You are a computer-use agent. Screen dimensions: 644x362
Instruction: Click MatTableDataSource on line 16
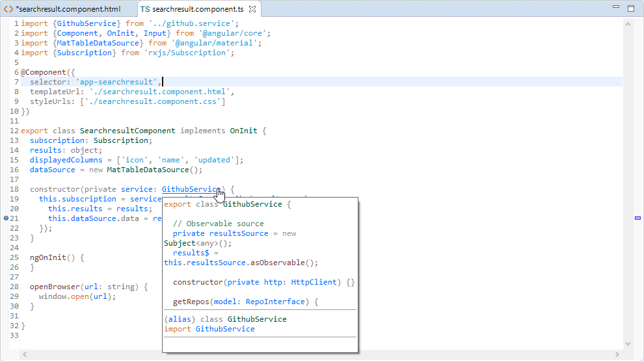click(148, 170)
